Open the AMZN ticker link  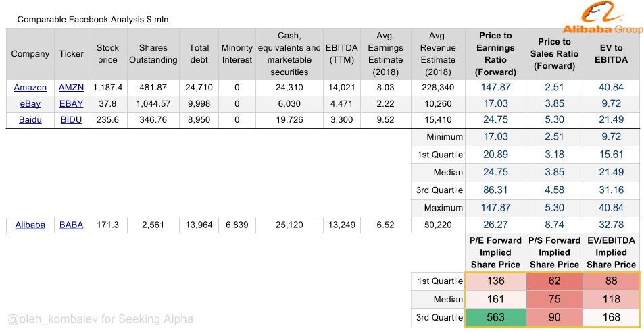click(x=71, y=88)
